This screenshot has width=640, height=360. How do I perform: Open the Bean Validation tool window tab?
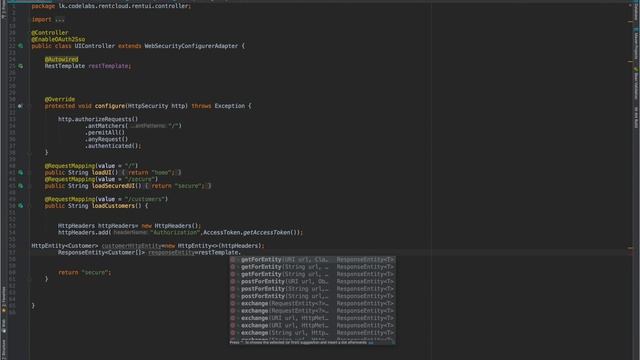pyautogui.click(x=636, y=84)
